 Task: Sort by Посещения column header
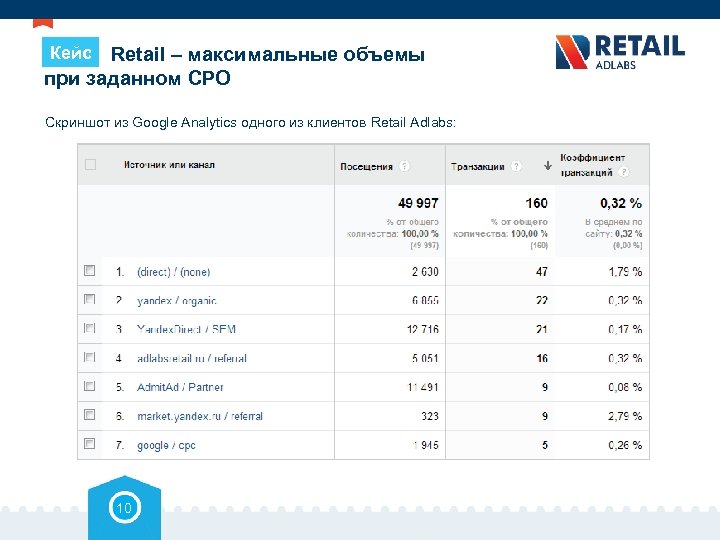pyautogui.click(x=366, y=167)
